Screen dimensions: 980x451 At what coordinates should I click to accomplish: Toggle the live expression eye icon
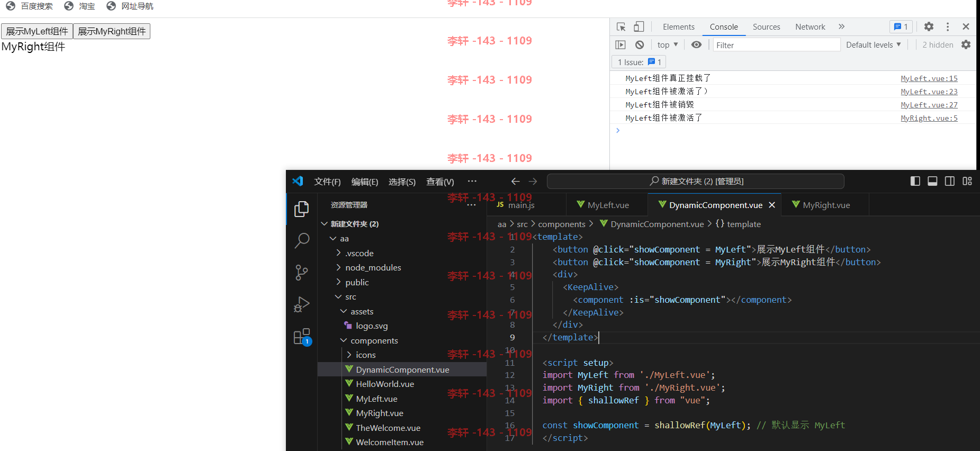click(696, 45)
